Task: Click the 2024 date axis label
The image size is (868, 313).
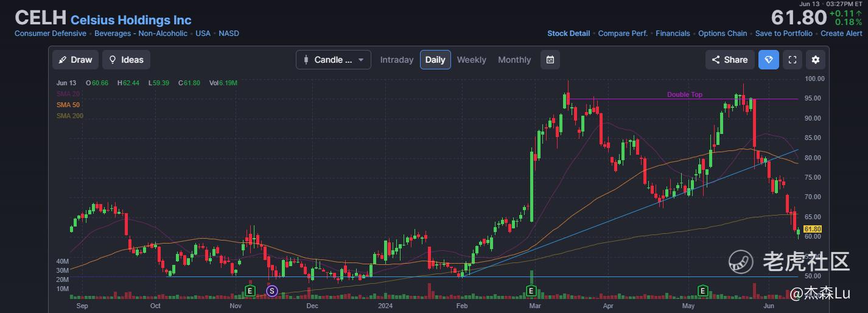Action: (x=386, y=306)
